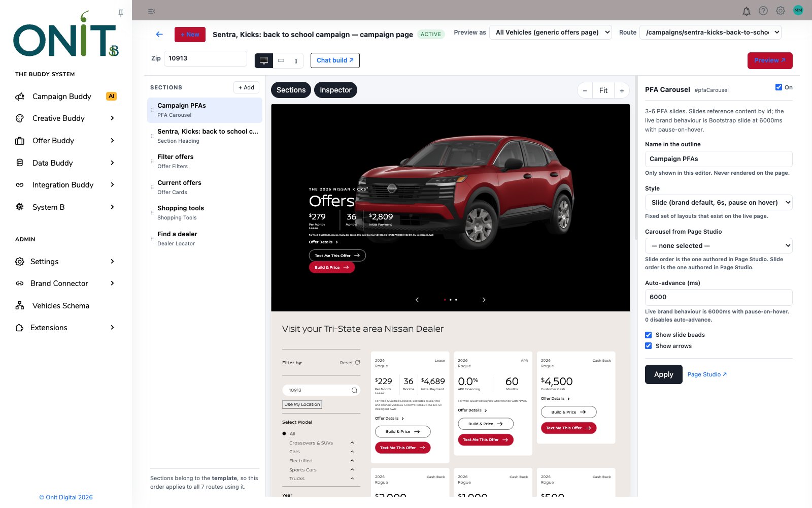Select the Filter offers section

(205, 162)
